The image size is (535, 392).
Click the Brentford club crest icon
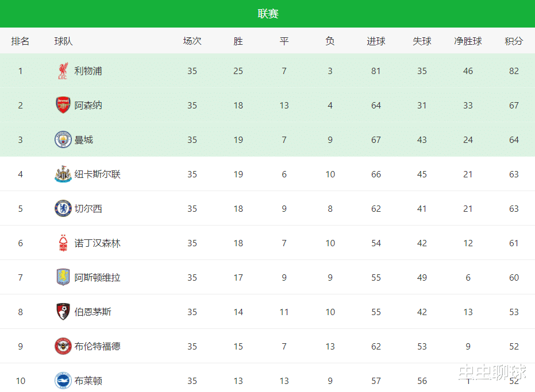coord(63,347)
